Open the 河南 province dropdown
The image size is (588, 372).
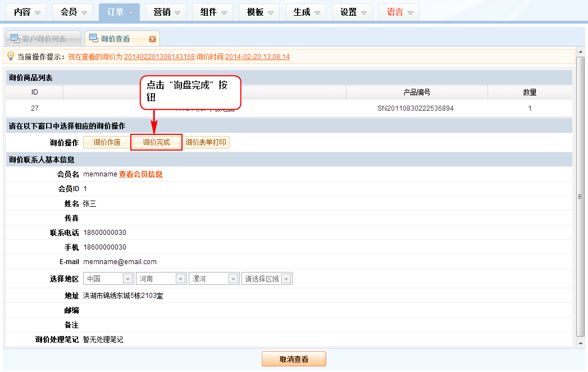(x=180, y=279)
